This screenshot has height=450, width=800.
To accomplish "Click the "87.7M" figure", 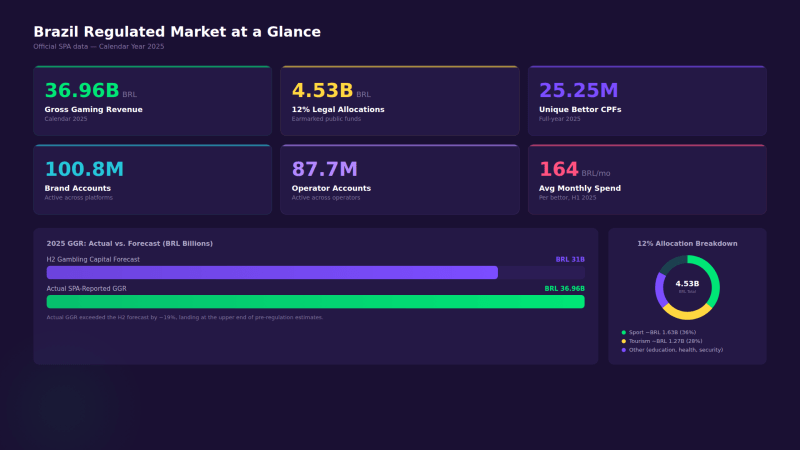I will pos(324,169).
